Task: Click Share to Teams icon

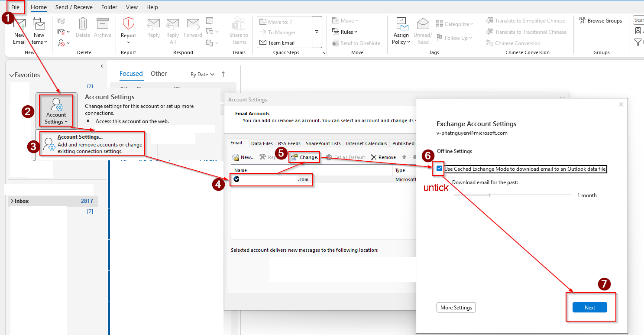Action: [239, 31]
